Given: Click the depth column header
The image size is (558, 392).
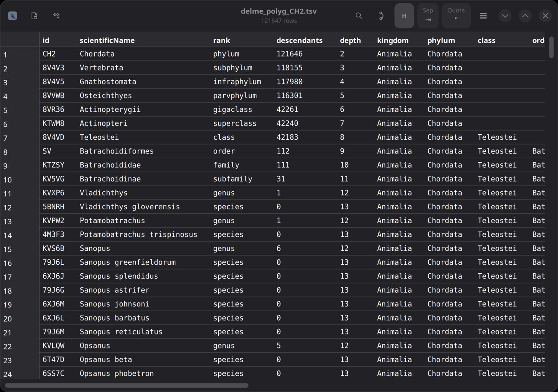Looking at the screenshot, I should (x=350, y=40).
